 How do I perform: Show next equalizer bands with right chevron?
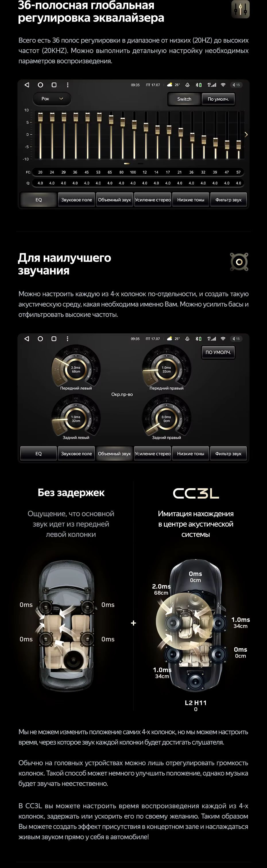tap(246, 135)
